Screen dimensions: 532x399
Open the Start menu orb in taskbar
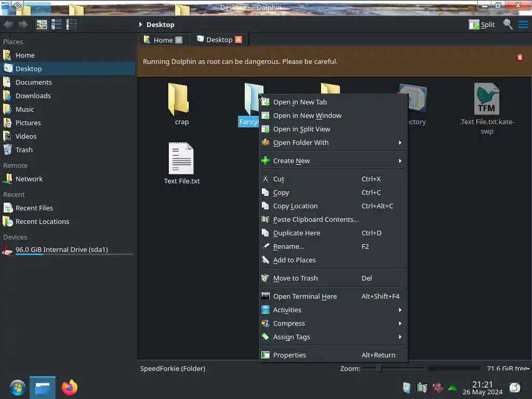17,388
